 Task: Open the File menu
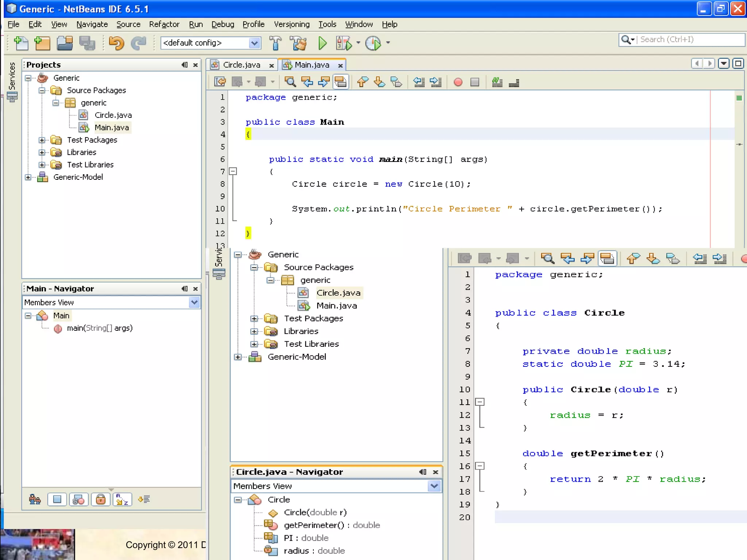13,24
